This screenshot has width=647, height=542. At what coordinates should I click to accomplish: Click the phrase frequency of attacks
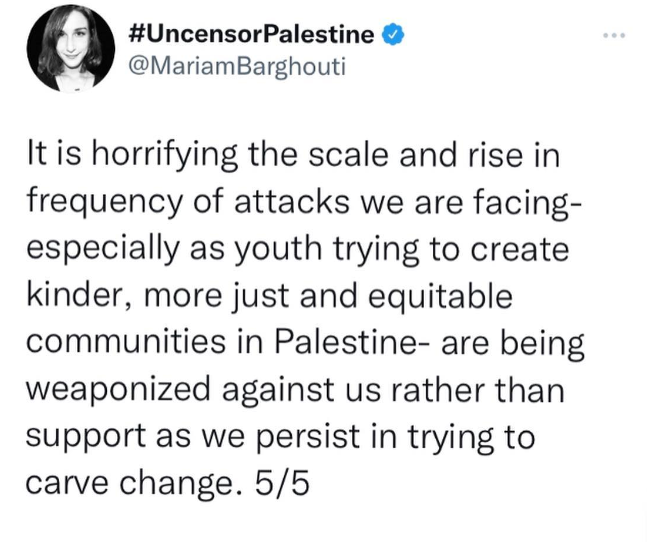(188, 203)
